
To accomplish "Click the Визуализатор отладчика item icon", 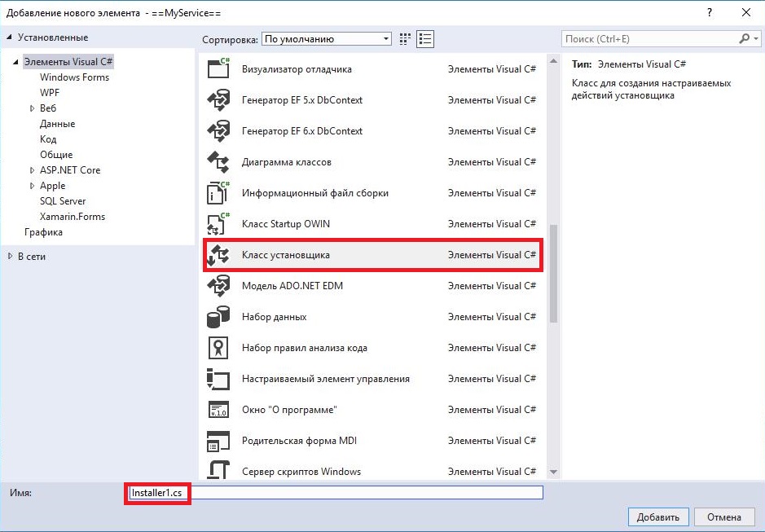I will tap(218, 68).
